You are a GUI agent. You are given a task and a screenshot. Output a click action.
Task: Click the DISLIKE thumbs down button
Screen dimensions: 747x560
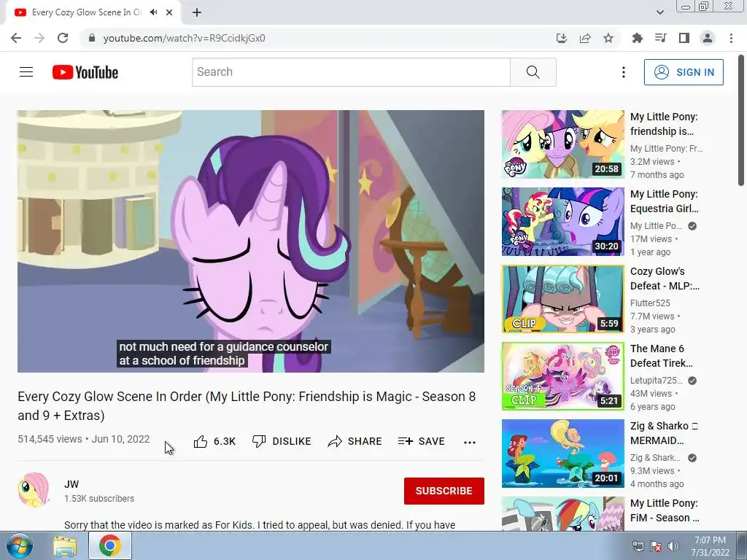click(x=282, y=441)
